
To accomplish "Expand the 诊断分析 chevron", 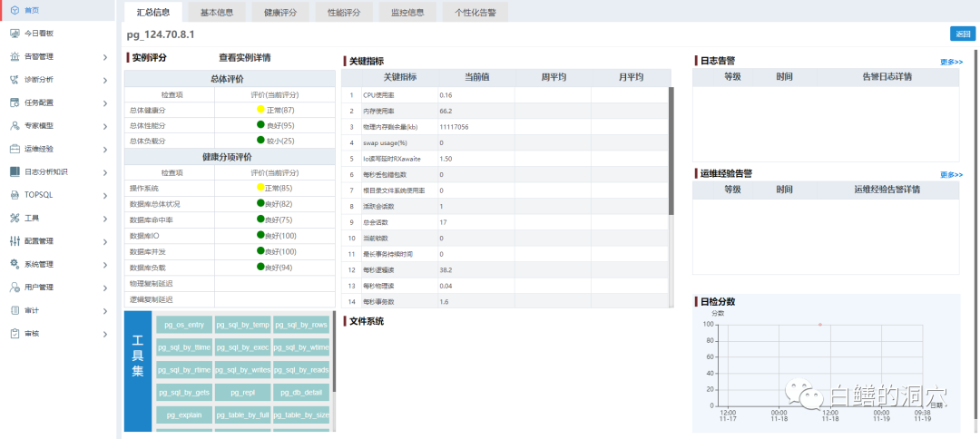I will [x=105, y=80].
